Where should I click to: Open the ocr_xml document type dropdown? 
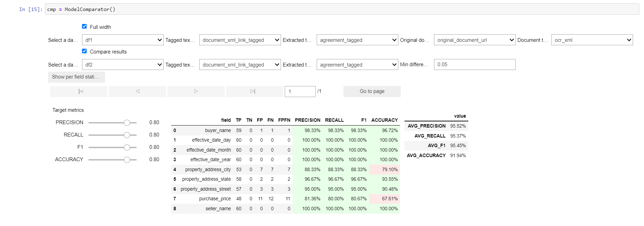tap(592, 40)
